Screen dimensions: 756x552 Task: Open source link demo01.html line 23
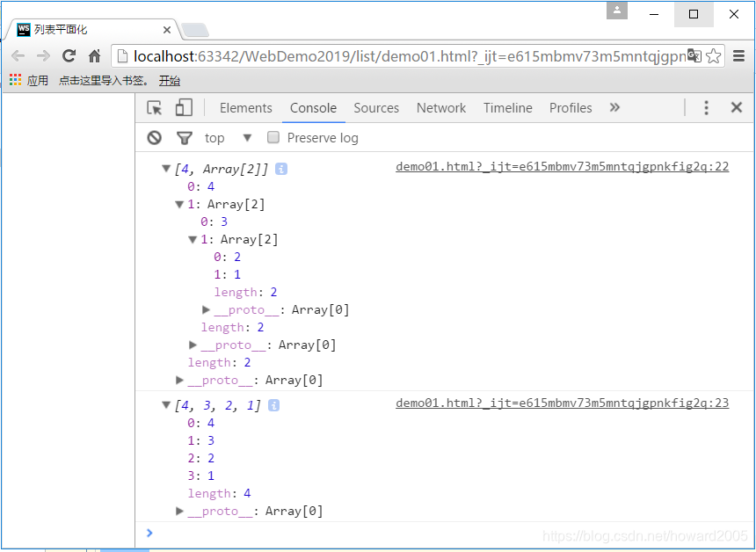(x=563, y=403)
